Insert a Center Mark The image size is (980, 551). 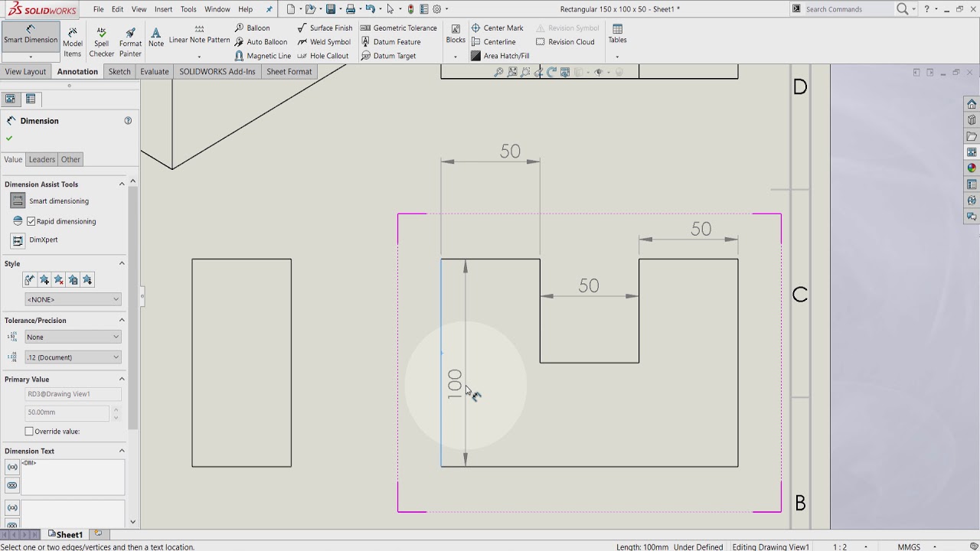tap(497, 28)
